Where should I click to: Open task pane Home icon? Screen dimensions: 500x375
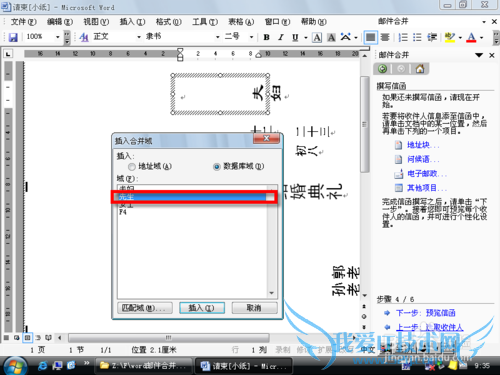pos(420,69)
